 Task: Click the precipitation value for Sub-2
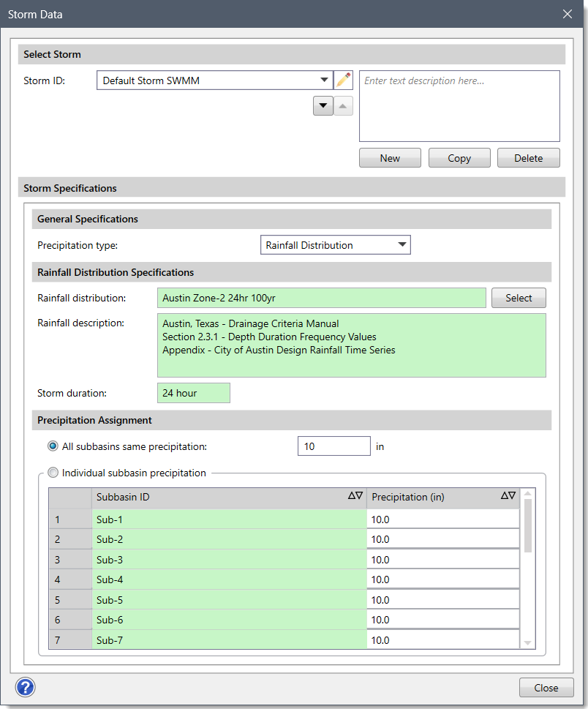443,539
